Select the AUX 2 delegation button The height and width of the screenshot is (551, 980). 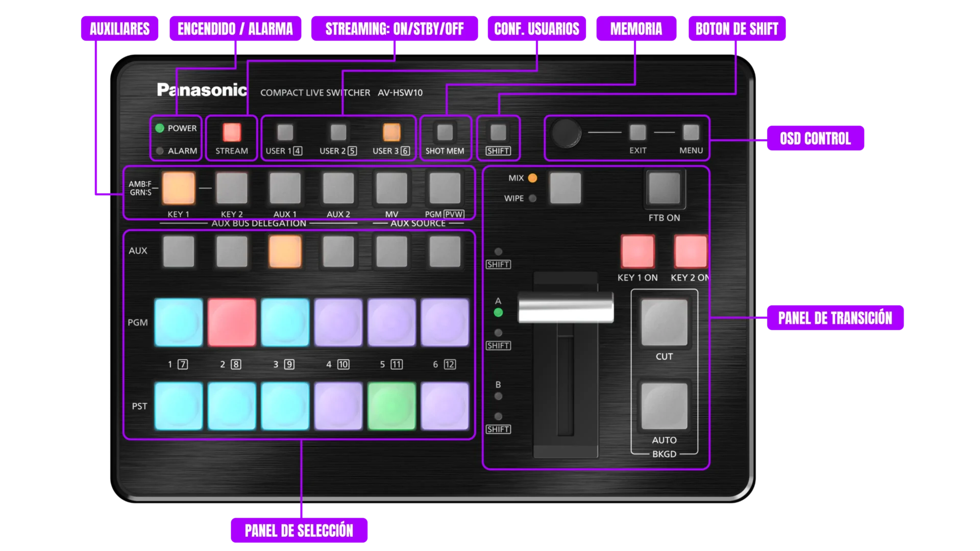coord(338,188)
